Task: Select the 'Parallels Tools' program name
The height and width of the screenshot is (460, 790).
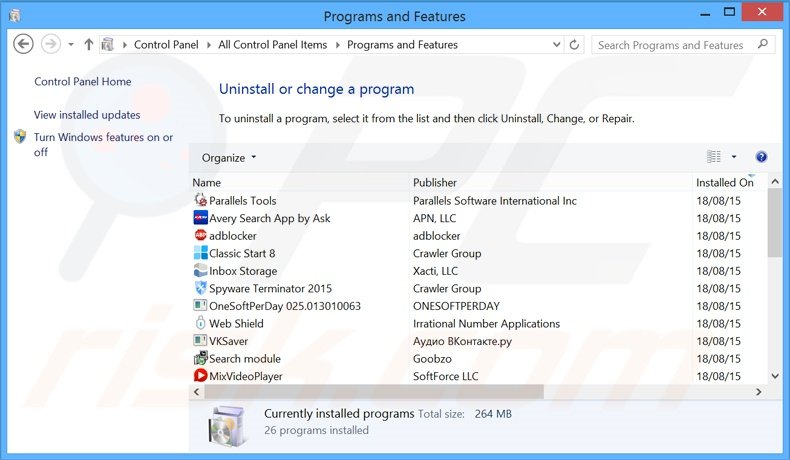Action: [242, 201]
